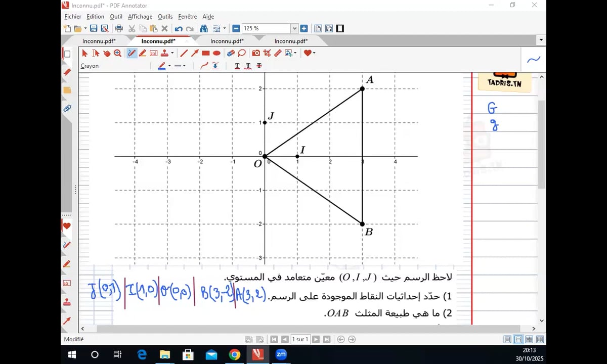Viewport: 607px width, 364px height.
Task: Open the Aide menu
Action: coord(208,17)
